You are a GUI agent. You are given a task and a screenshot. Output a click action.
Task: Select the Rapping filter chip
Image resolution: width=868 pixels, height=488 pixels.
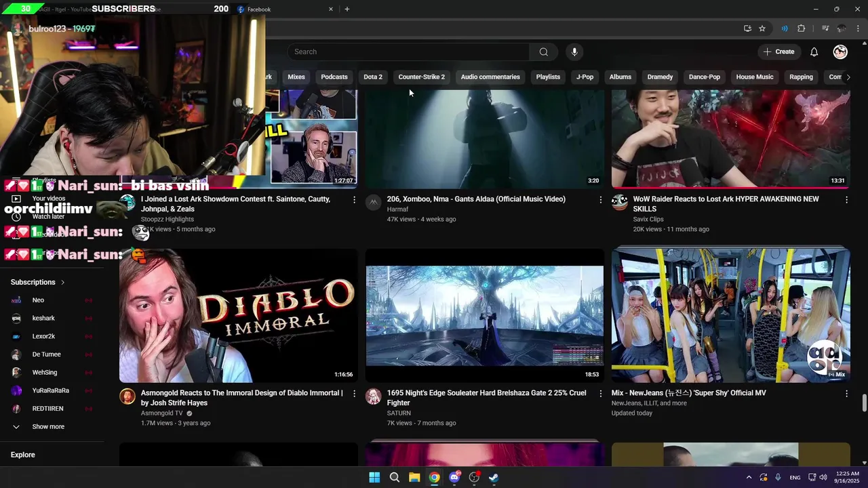pyautogui.click(x=801, y=77)
